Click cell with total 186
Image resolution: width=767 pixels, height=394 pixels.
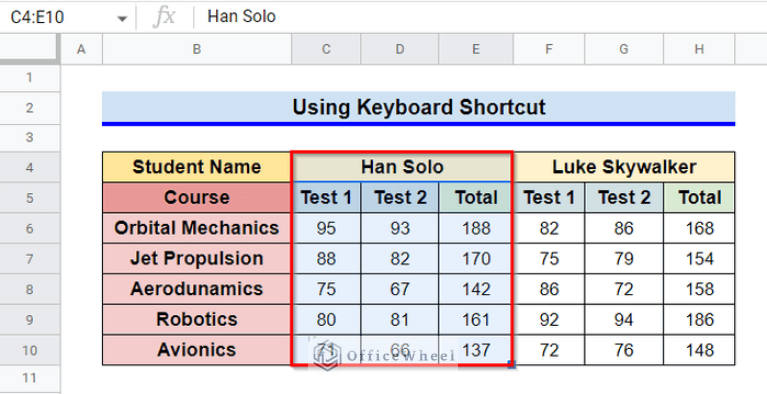(x=699, y=319)
